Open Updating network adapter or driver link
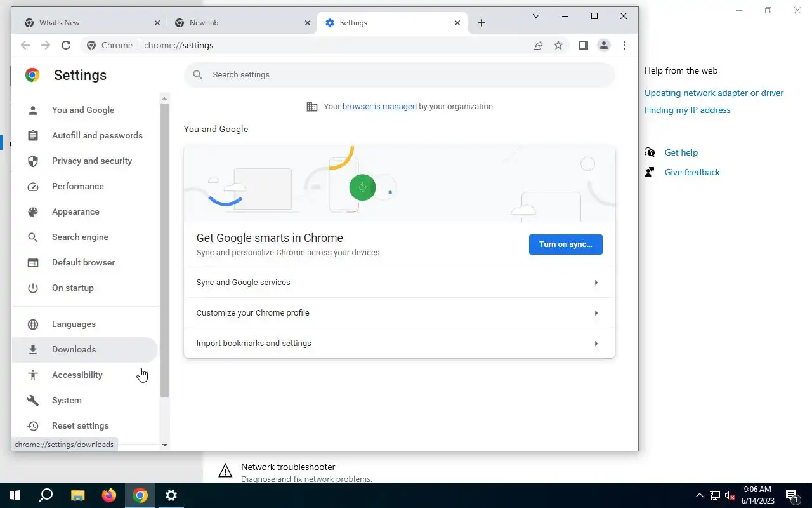Screen dimensions: 812x508 pyautogui.click(x=714, y=93)
